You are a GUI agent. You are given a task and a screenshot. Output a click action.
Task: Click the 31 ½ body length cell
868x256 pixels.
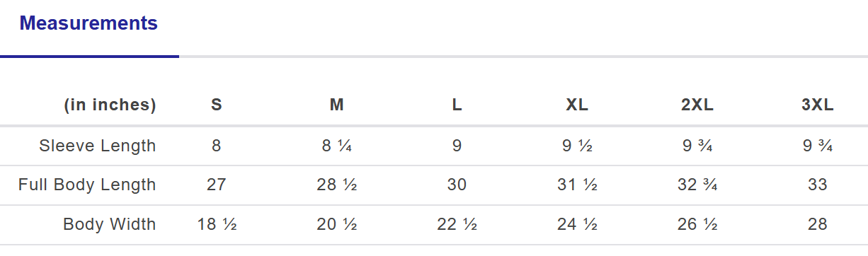(577, 185)
